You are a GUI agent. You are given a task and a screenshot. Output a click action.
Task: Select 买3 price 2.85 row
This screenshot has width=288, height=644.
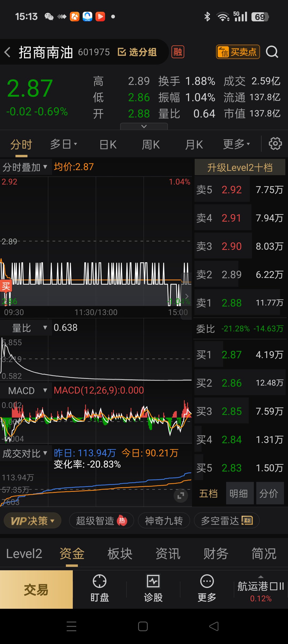[240, 411]
